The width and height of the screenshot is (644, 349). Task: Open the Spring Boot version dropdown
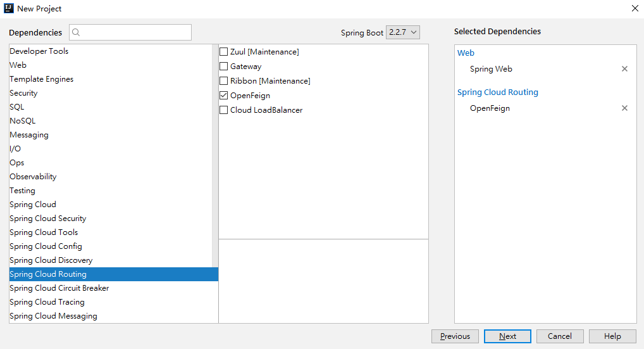(x=403, y=32)
